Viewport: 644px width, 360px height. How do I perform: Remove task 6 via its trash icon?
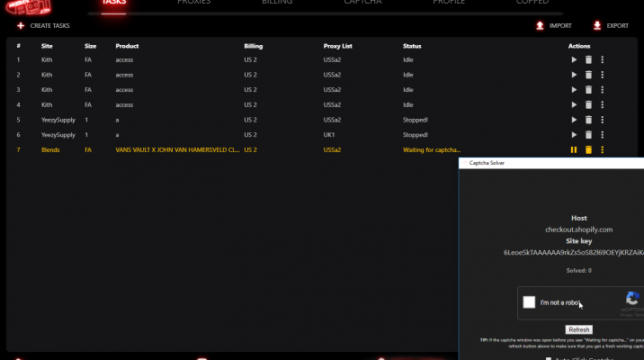(x=588, y=135)
